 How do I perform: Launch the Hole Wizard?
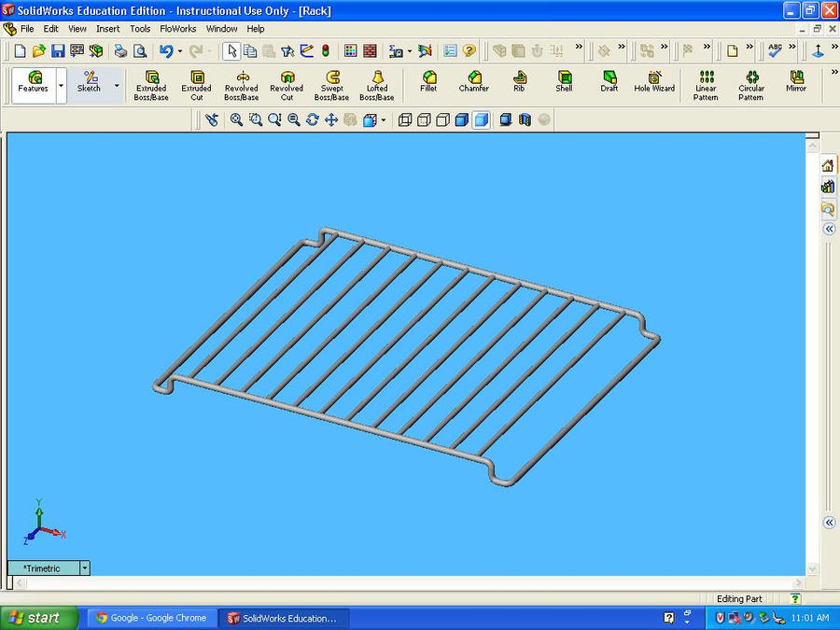click(x=654, y=81)
